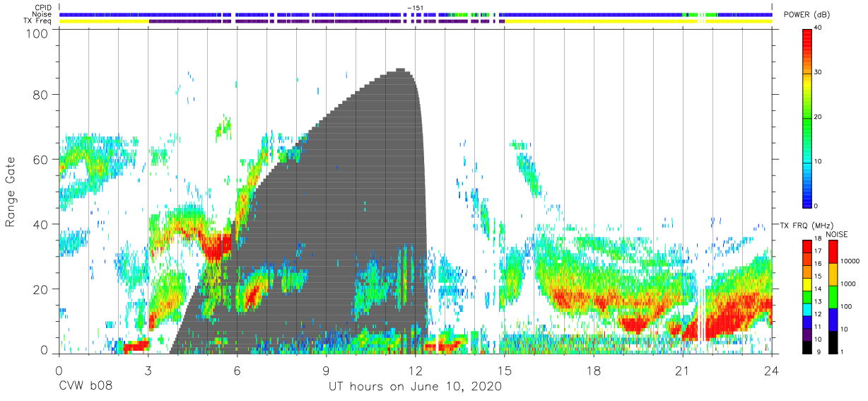Select the orange swatch in NOISE legend

(x=833, y=274)
